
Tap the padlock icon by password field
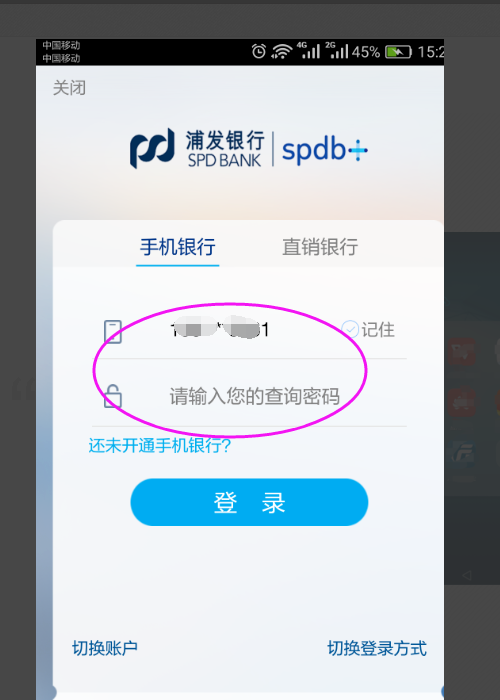click(x=112, y=396)
